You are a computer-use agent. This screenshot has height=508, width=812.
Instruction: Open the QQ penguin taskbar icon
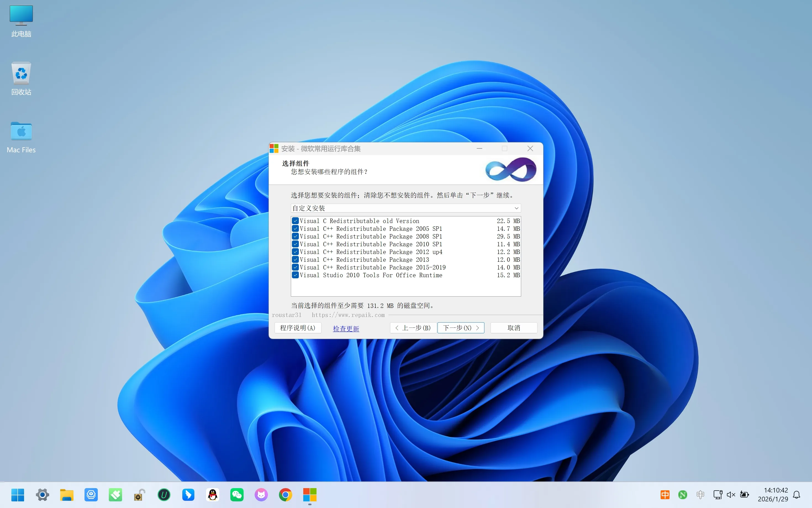[x=212, y=494]
